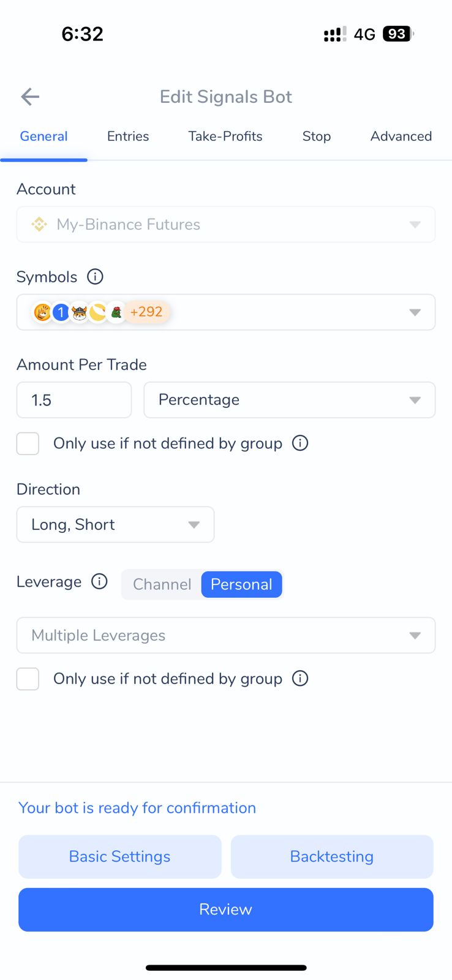The image size is (452, 980).
Task: Switch leverage mode to Channel
Action: (162, 584)
